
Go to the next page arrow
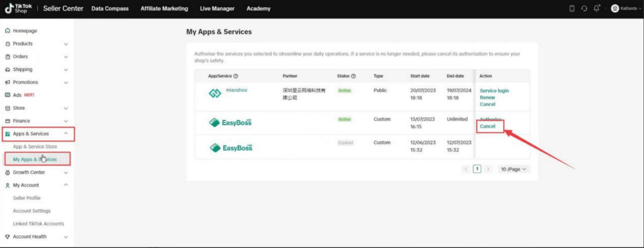click(x=488, y=169)
